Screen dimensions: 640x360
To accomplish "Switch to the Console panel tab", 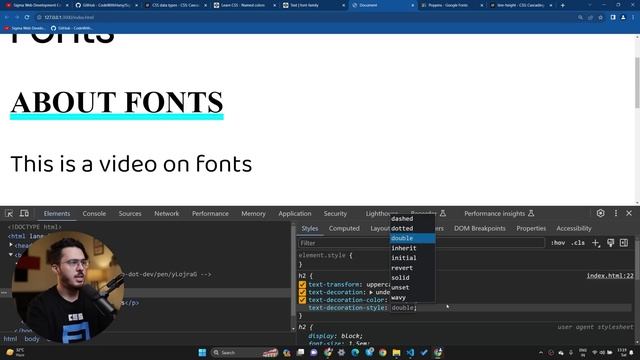I will click(94, 213).
